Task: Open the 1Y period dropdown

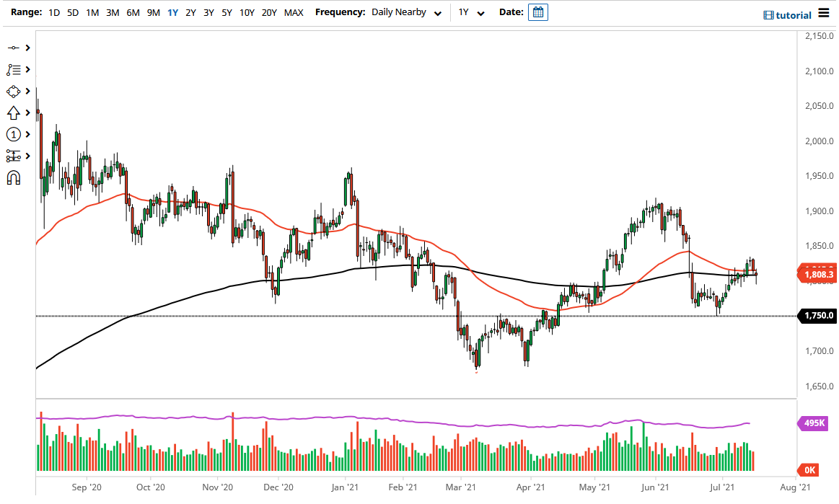Action: 471,12
